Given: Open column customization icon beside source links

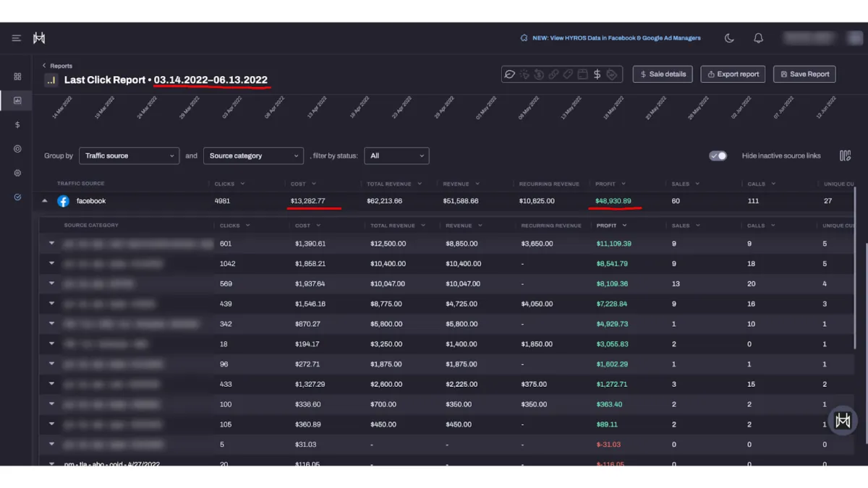Looking at the screenshot, I should tap(845, 156).
